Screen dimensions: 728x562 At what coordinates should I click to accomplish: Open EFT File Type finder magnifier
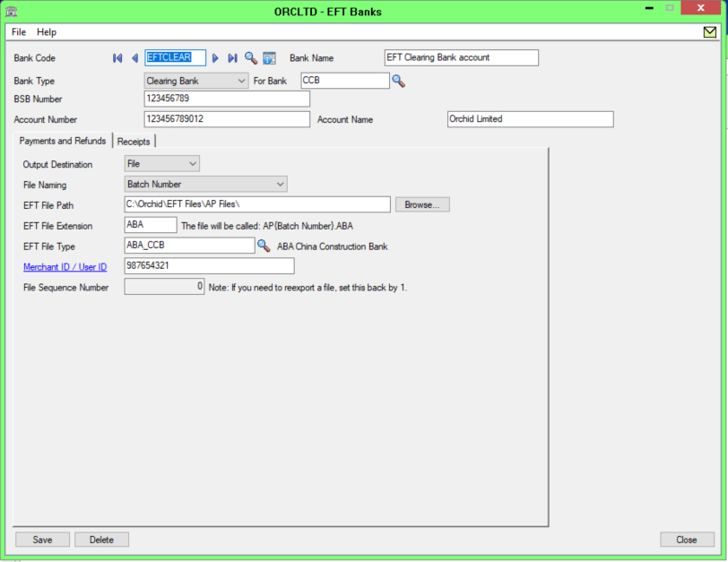264,246
